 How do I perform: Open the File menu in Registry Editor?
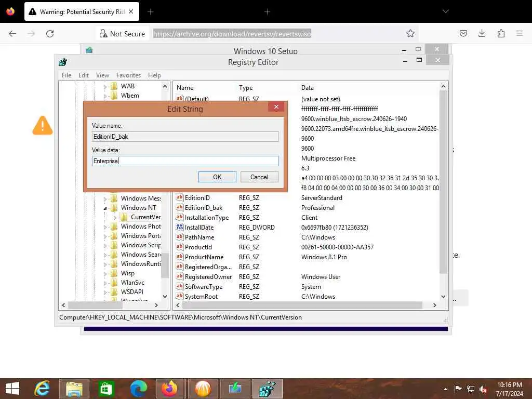click(x=66, y=75)
